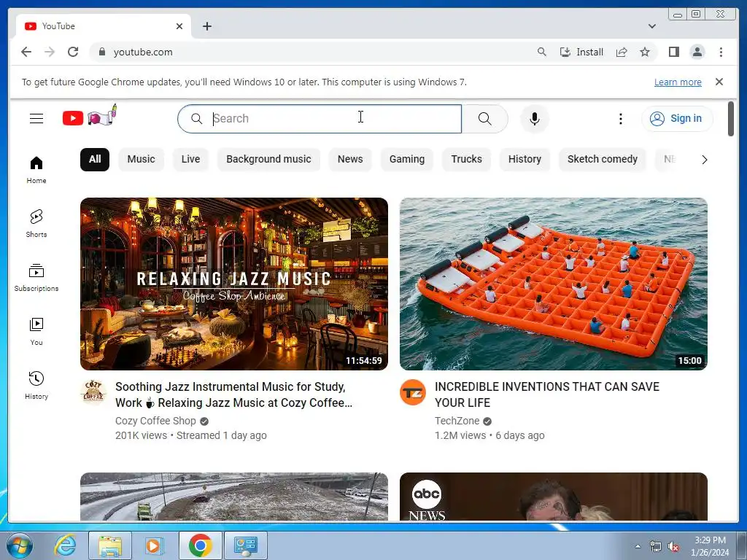Viewport: 747px width, 560px height.
Task: Open the Chrome three-dot menu
Action: click(721, 52)
